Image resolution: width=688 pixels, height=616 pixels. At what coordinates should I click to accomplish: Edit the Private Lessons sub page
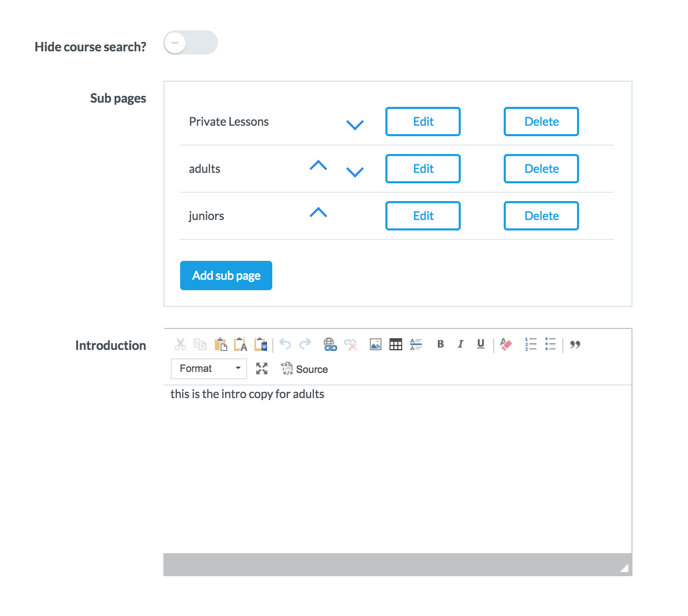[x=423, y=122]
